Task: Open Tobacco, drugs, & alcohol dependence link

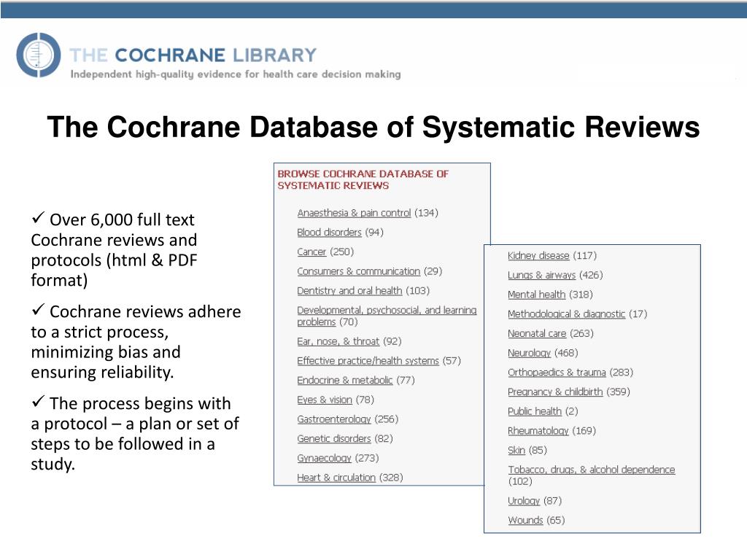Action: pos(591,470)
